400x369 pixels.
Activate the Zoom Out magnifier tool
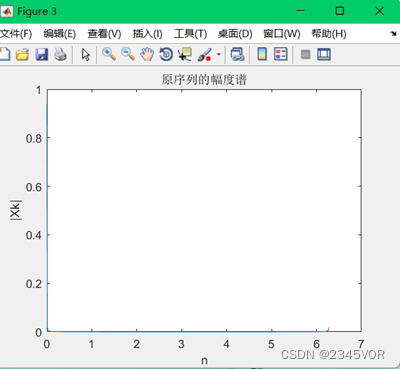click(x=128, y=54)
